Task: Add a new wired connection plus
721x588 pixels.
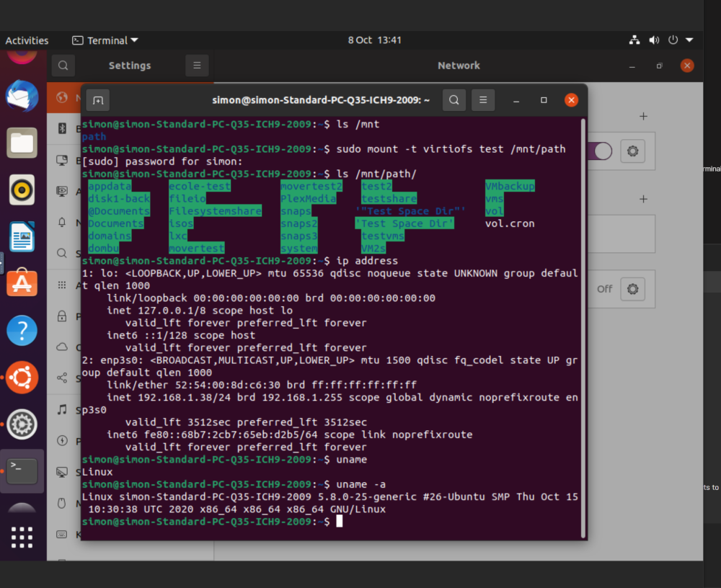Action: [643, 116]
